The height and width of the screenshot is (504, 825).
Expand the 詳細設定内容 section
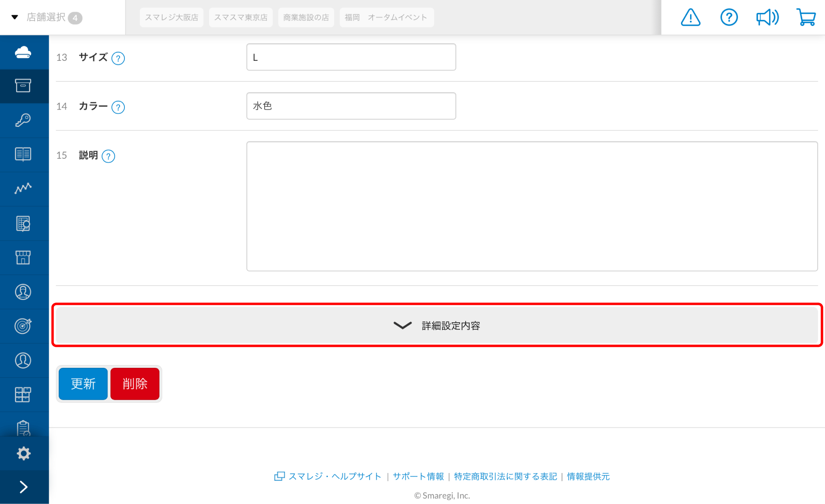pyautogui.click(x=437, y=326)
